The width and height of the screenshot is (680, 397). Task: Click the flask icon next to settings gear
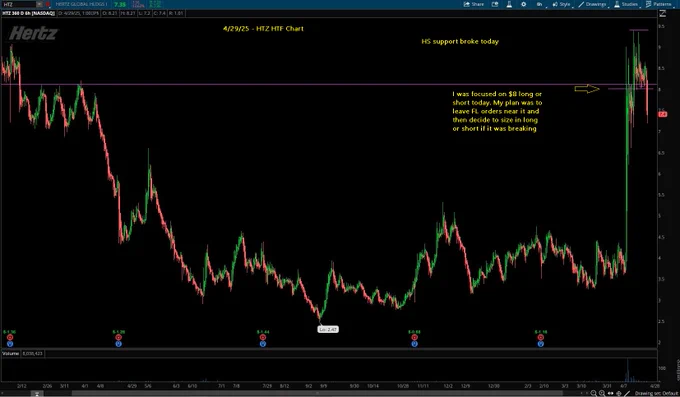[509, 4]
